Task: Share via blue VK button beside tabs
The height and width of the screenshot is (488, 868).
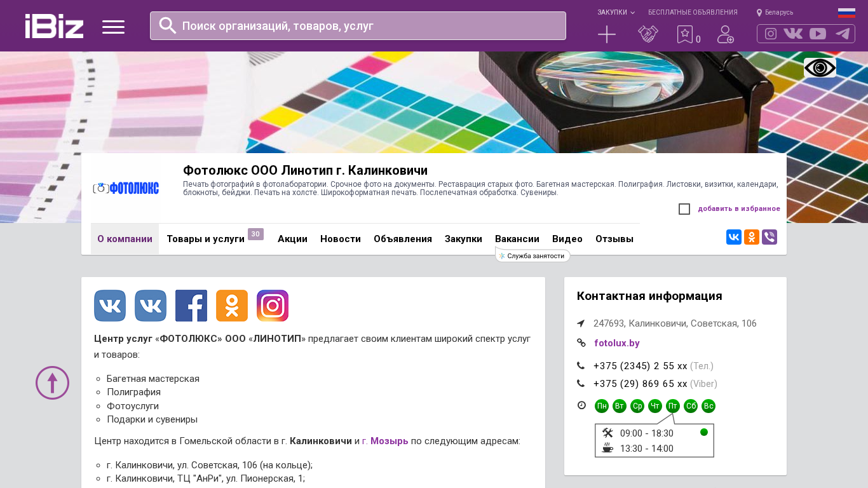Action: 734,237
